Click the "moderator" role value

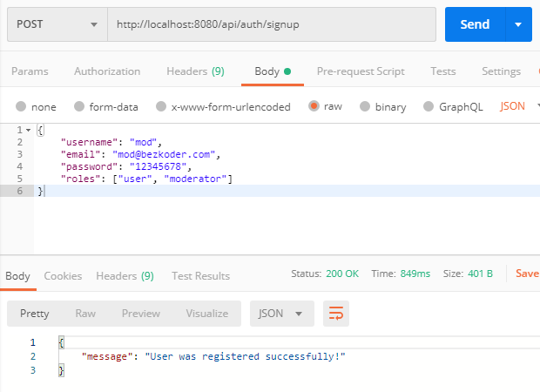coord(195,179)
